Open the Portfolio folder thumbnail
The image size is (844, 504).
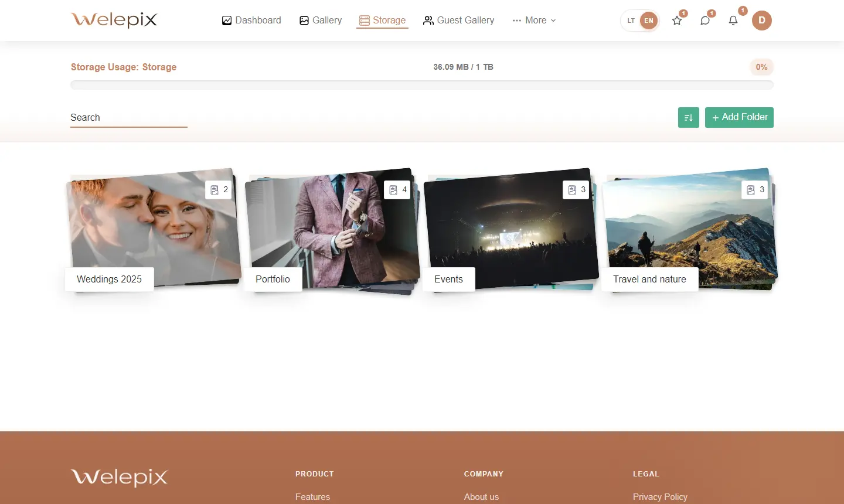(x=333, y=230)
